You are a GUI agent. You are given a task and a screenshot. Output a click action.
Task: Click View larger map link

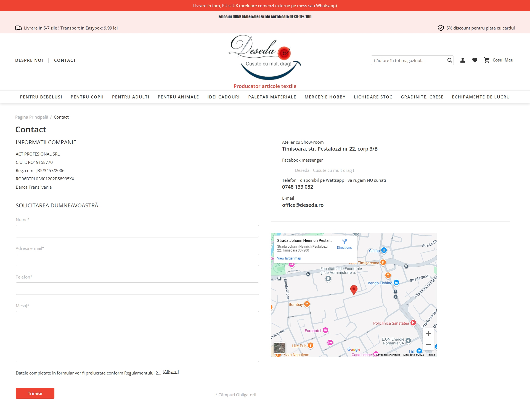pyautogui.click(x=289, y=258)
